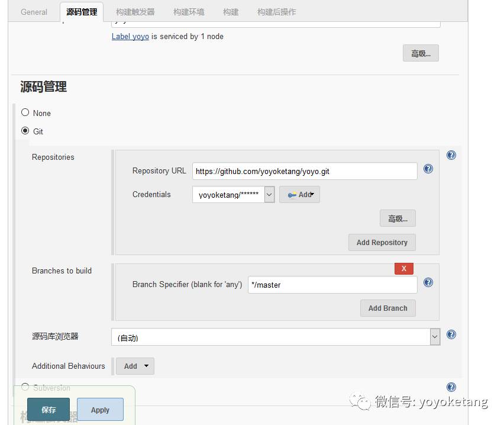Click the Apply button

(x=101, y=410)
